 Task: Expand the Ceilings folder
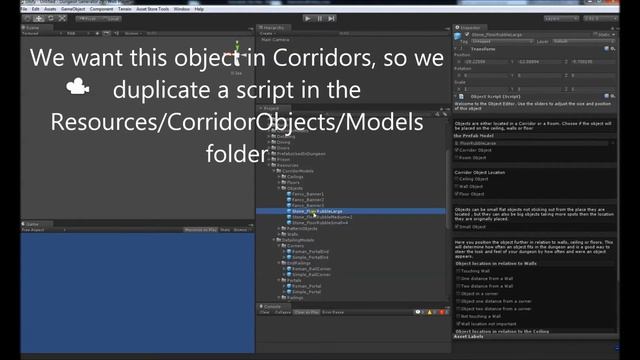(x=279, y=177)
